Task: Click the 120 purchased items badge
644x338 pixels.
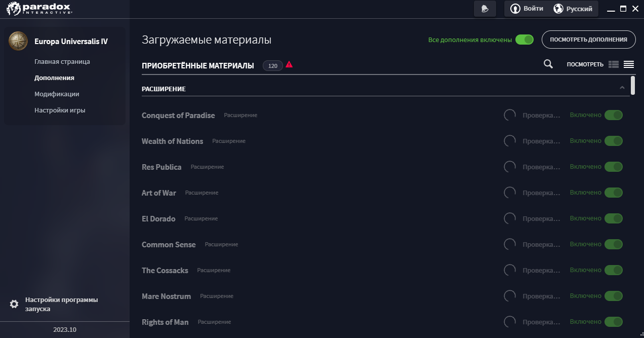Action: [x=273, y=65]
